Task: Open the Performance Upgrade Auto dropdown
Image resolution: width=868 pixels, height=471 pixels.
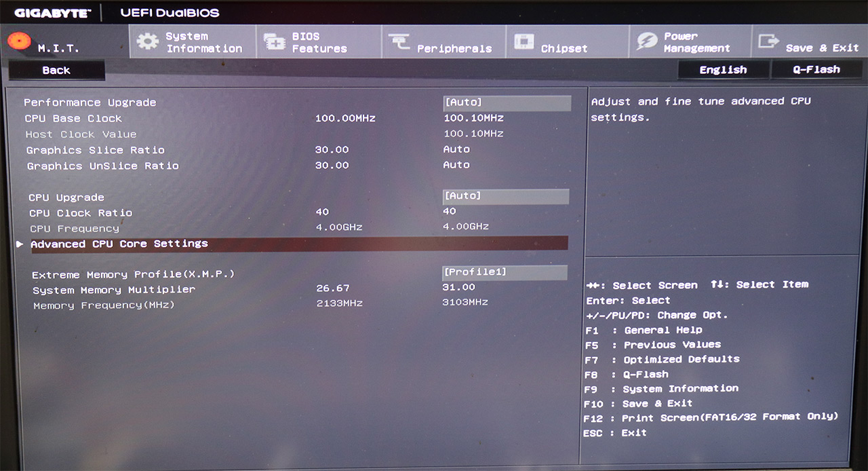Action: click(x=507, y=102)
